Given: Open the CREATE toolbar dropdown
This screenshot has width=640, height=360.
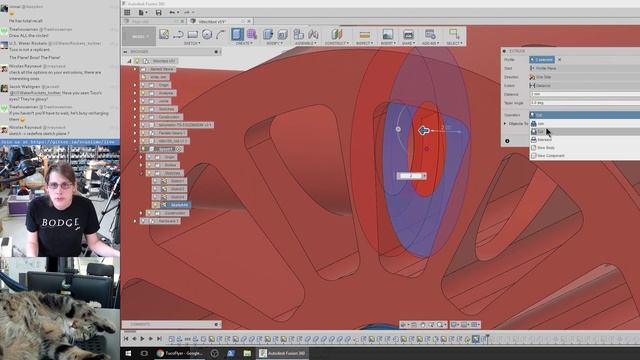Looking at the screenshot, I should pyautogui.click(x=244, y=43).
